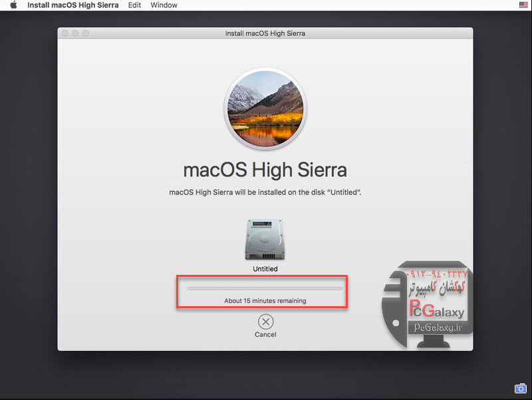
Task: Click the US flag input source icon
Action: tap(523, 5)
